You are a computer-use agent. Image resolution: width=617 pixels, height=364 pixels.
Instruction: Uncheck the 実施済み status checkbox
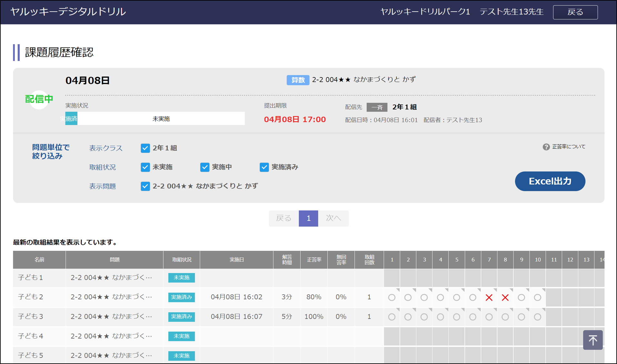264,167
